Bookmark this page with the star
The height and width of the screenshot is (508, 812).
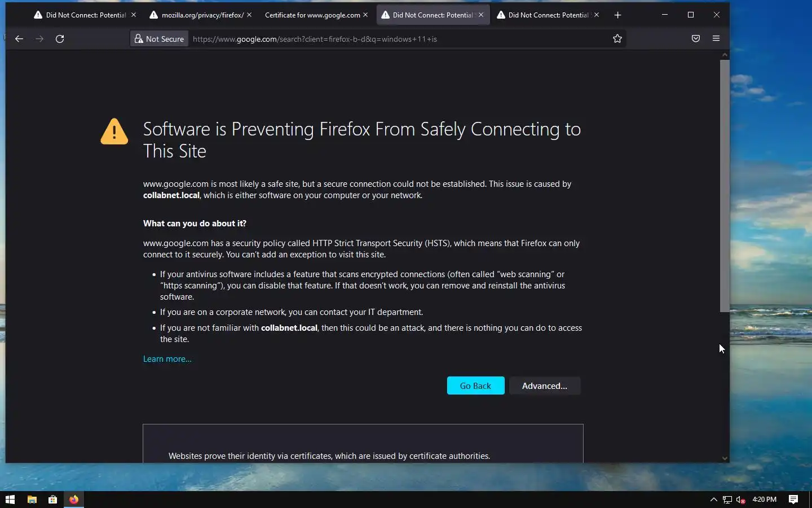617,39
